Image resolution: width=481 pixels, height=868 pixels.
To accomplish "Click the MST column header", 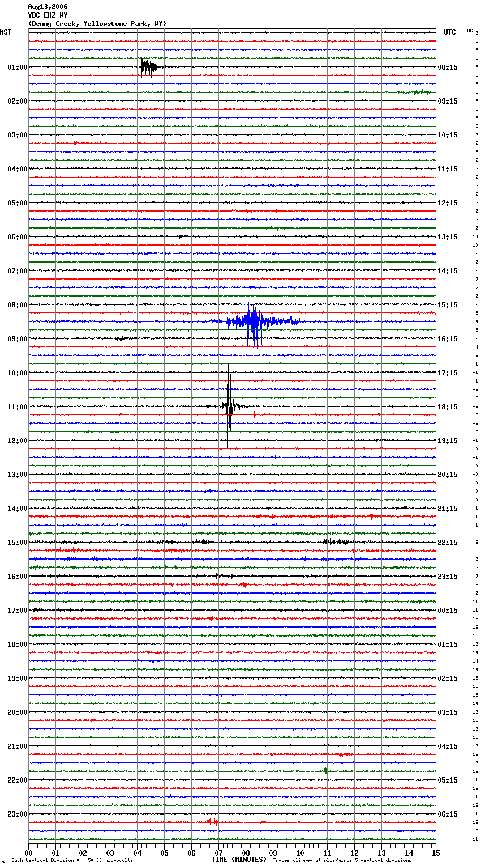I will [6, 32].
